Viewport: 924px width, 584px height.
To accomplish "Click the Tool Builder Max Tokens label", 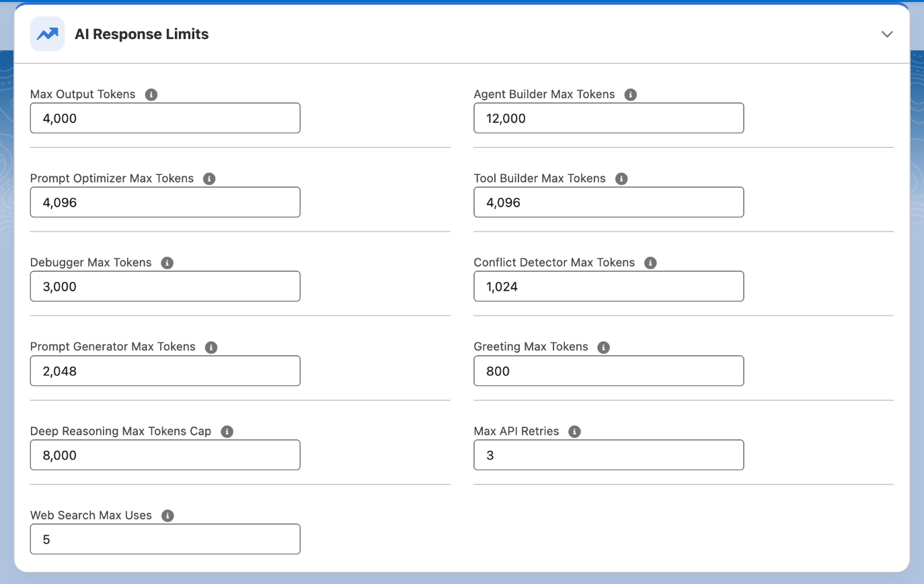I will [539, 178].
